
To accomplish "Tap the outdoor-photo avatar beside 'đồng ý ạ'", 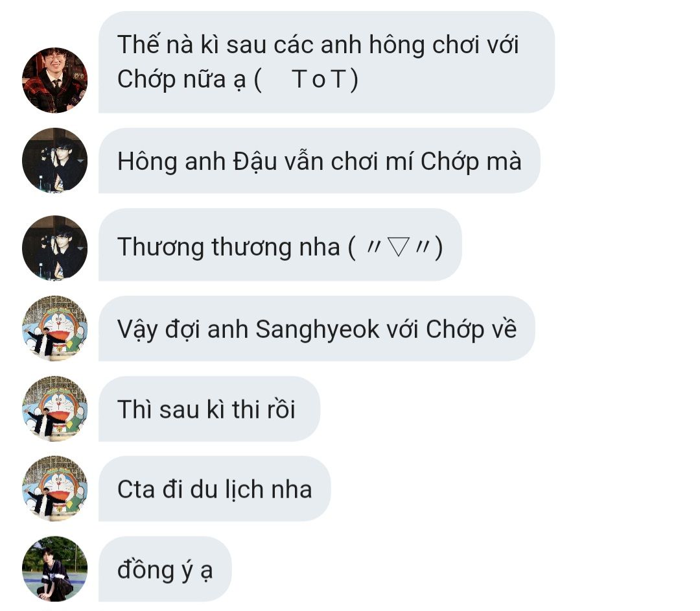I will (54, 569).
